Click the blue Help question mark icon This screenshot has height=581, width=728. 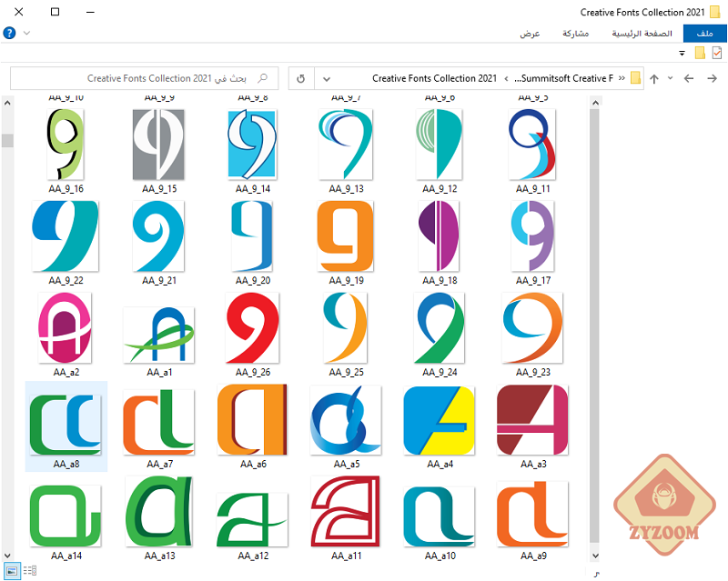pos(9,33)
